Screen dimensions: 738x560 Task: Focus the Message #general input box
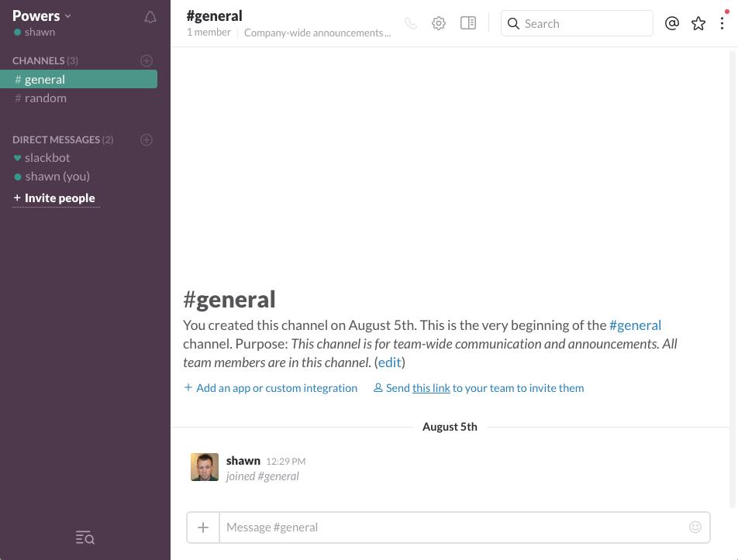point(464,527)
